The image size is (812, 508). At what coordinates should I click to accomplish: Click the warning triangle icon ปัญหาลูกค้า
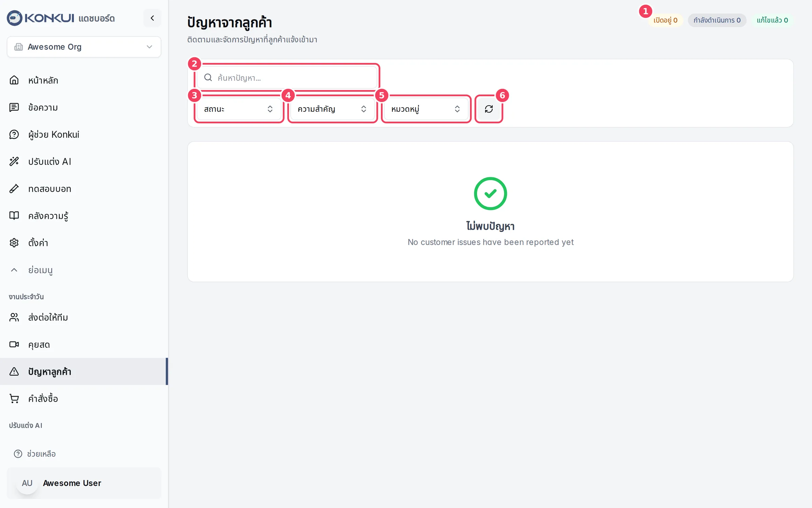click(x=14, y=372)
